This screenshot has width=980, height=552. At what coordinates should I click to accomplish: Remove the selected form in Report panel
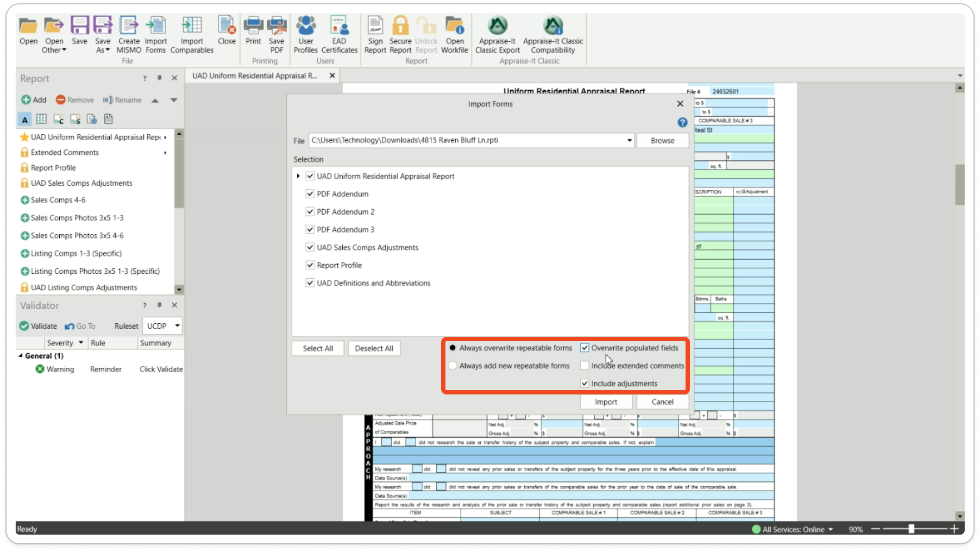[75, 100]
